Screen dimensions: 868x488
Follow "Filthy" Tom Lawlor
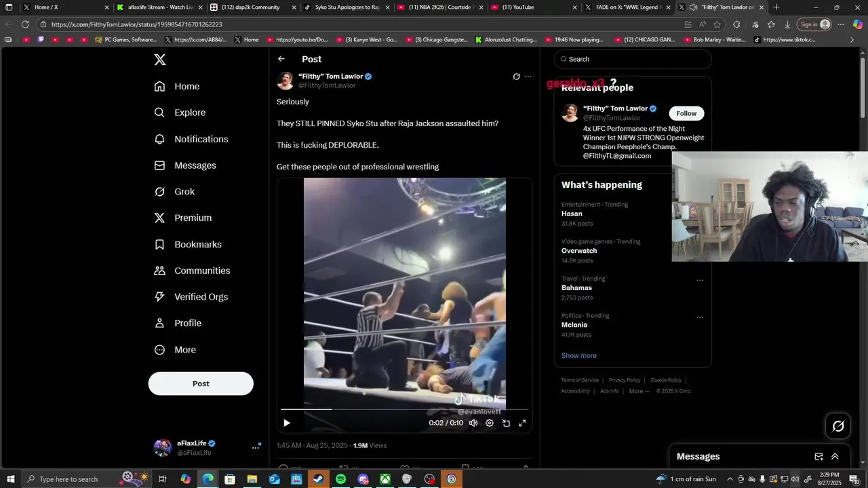(686, 113)
